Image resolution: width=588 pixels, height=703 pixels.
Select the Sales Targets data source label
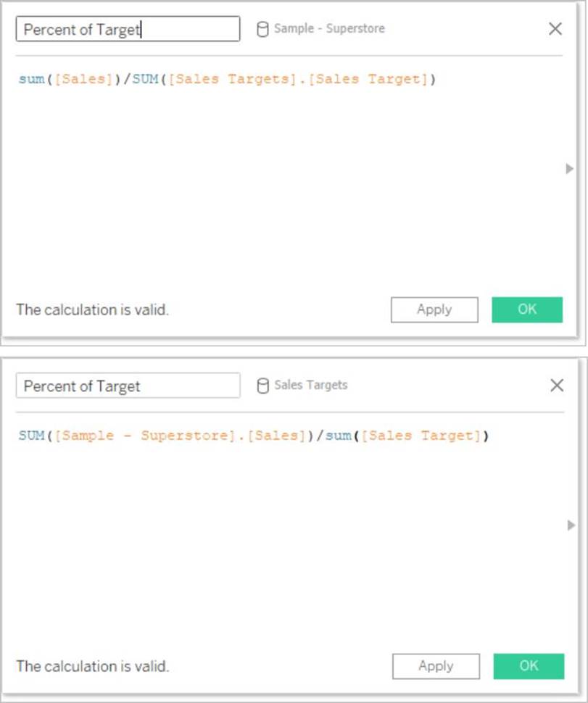(x=310, y=386)
